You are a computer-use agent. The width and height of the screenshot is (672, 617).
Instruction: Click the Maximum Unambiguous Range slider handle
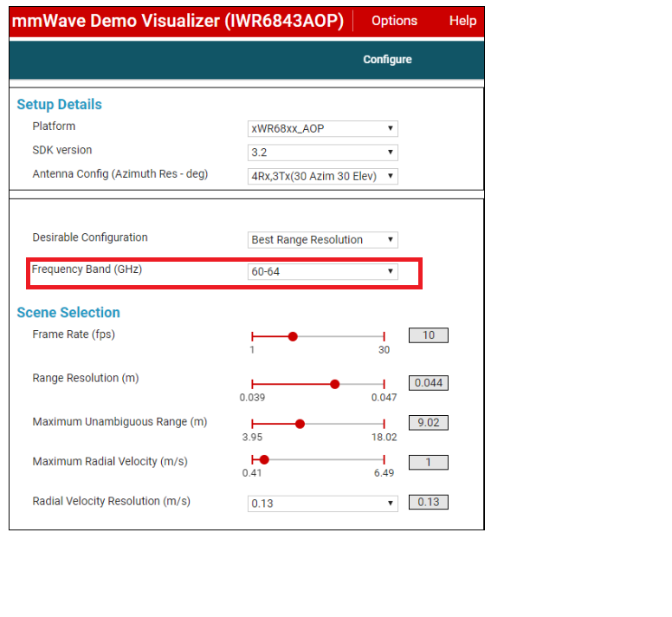point(300,424)
